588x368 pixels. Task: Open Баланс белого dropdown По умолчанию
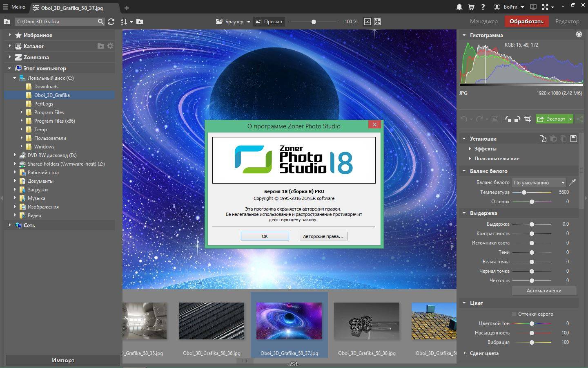(539, 182)
